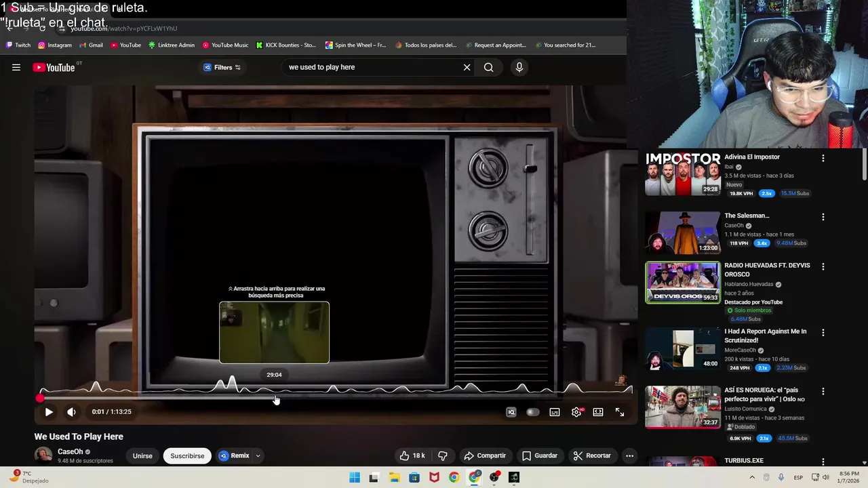
Task: Open the CaseOh channel name link
Action: pyautogui.click(x=71, y=451)
